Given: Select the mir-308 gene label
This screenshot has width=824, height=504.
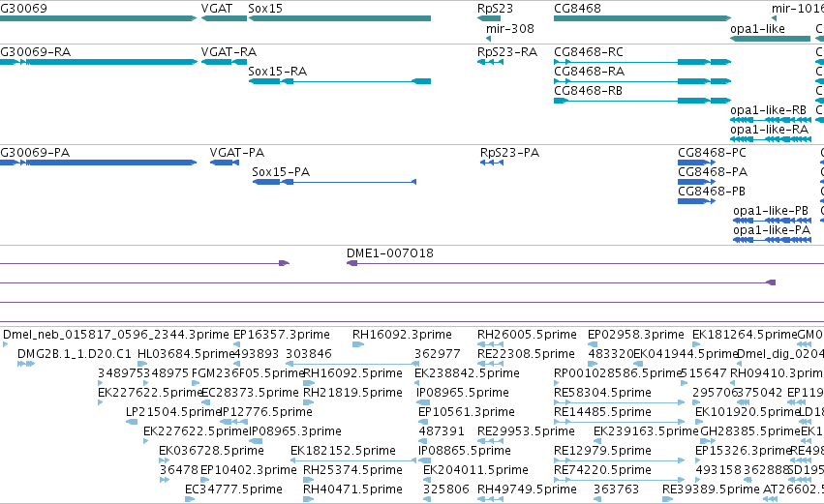Looking at the screenshot, I should (x=509, y=28).
